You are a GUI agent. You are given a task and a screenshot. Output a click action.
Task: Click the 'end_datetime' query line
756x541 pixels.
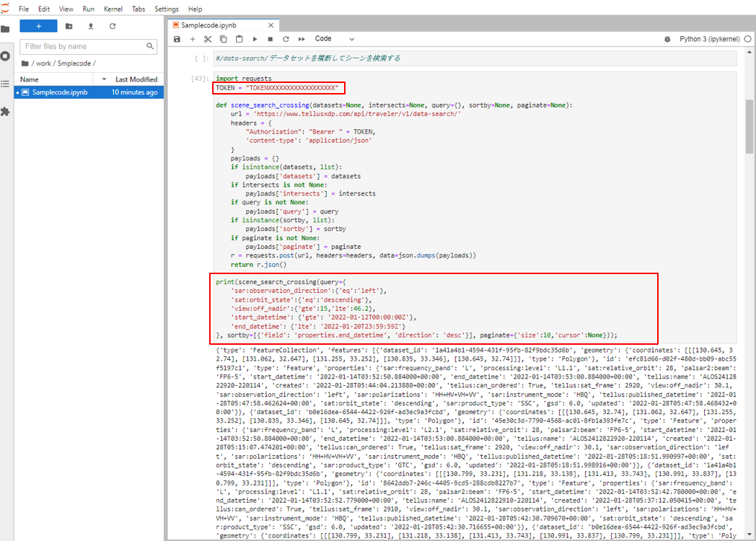point(318,327)
